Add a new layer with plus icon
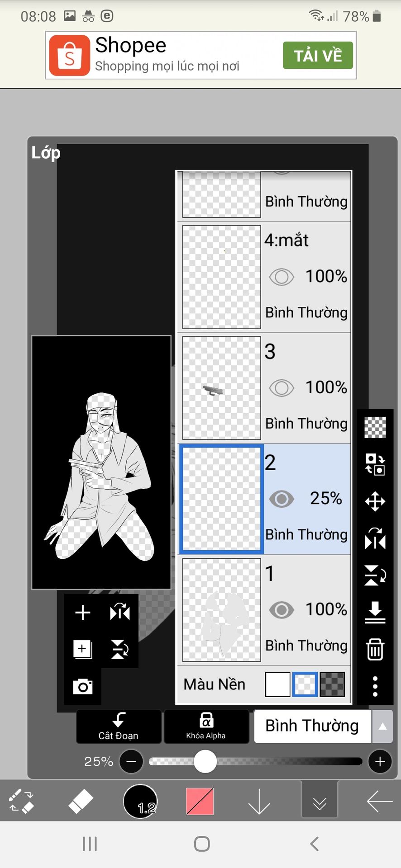This screenshot has height=868, width=401. click(83, 613)
